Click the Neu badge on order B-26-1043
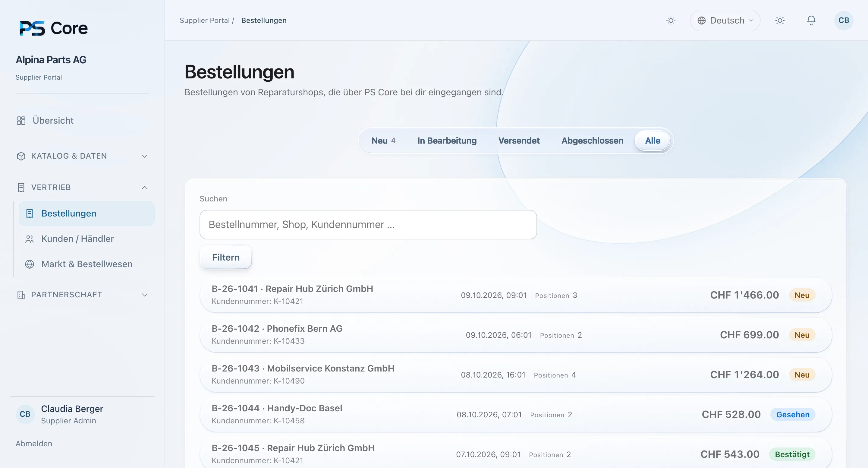868x468 pixels. pyautogui.click(x=802, y=375)
